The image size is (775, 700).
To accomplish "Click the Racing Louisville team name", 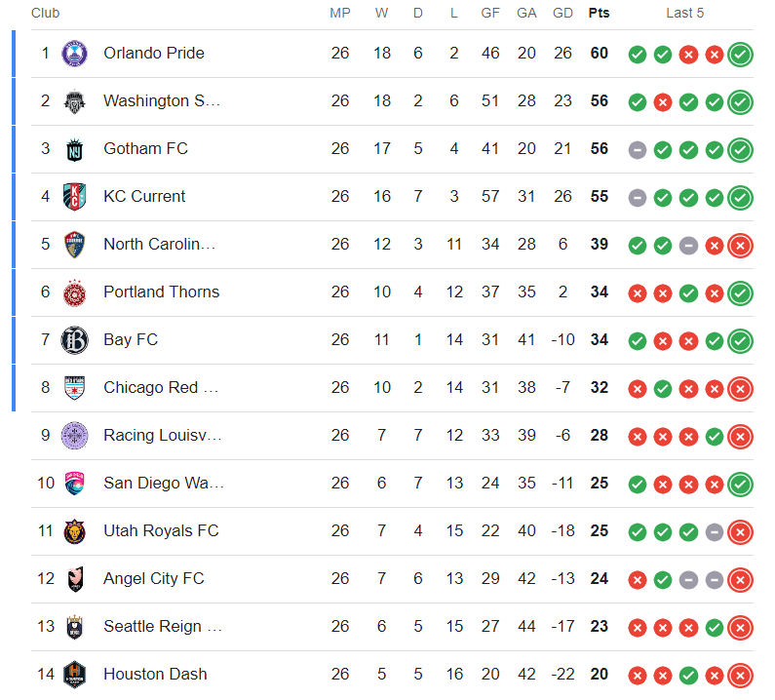I will point(163,436).
